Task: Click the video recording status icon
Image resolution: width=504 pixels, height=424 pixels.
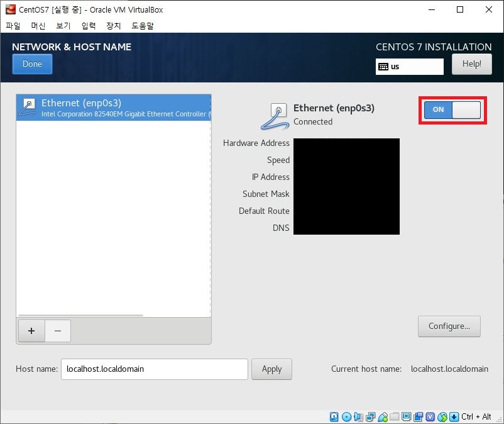Action: click(418, 416)
